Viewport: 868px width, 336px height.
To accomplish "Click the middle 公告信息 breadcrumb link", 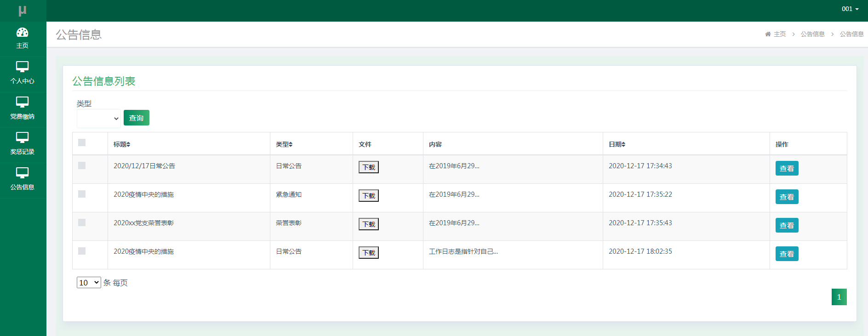I will pyautogui.click(x=813, y=34).
